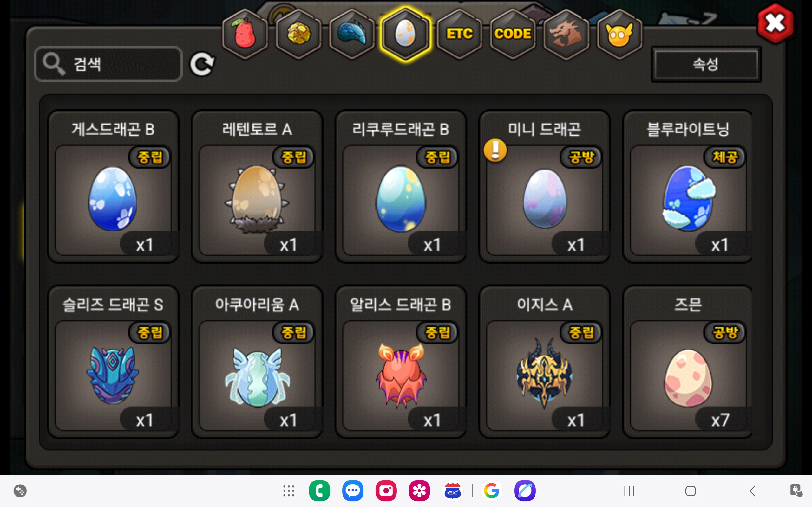Image resolution: width=812 pixels, height=507 pixels.
Task: Select the 레텐토르 A spiked egg
Action: 257,186
